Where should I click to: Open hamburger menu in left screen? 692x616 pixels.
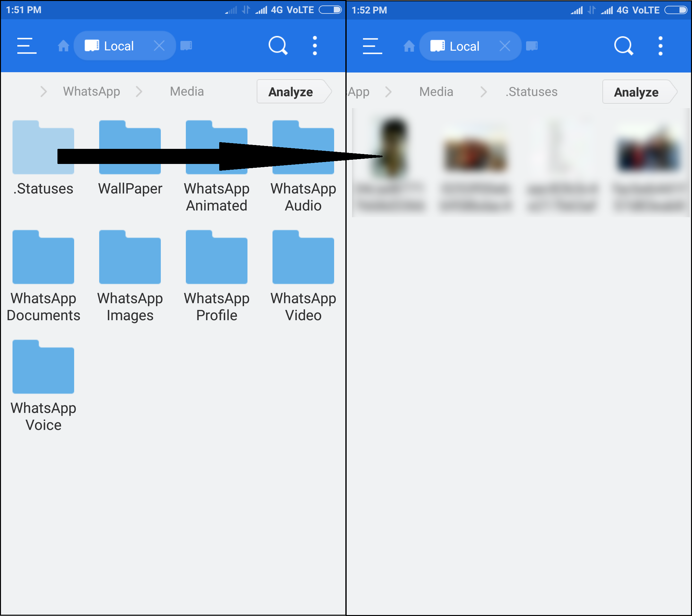27,46
